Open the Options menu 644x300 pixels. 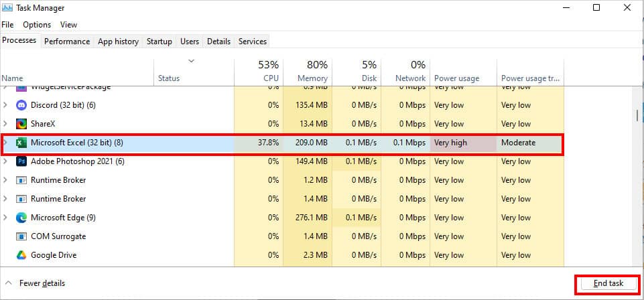pyautogui.click(x=37, y=25)
